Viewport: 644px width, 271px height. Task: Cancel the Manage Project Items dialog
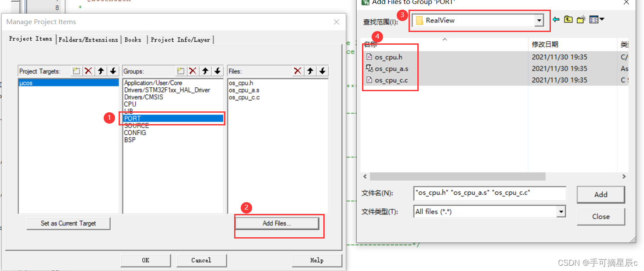click(201, 260)
